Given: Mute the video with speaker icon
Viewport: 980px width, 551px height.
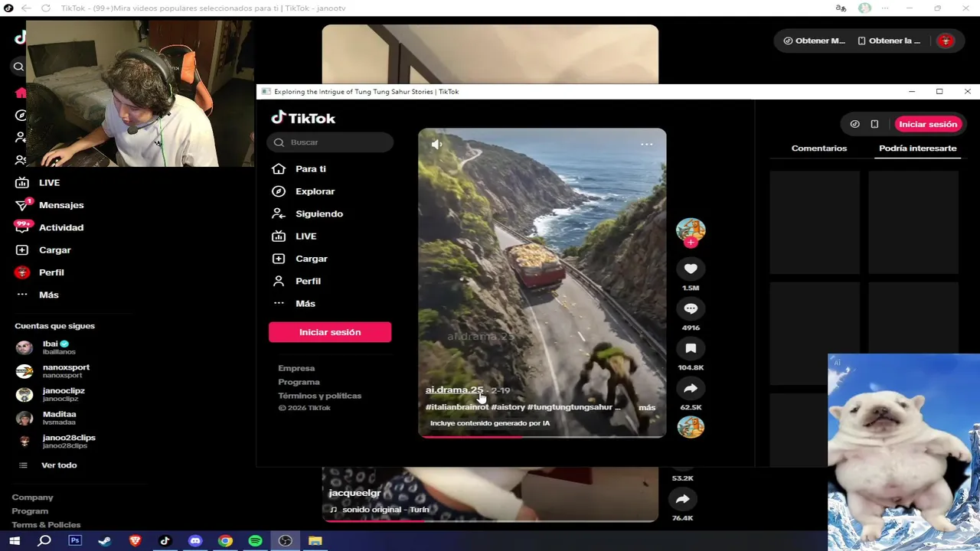Looking at the screenshot, I should coord(436,144).
